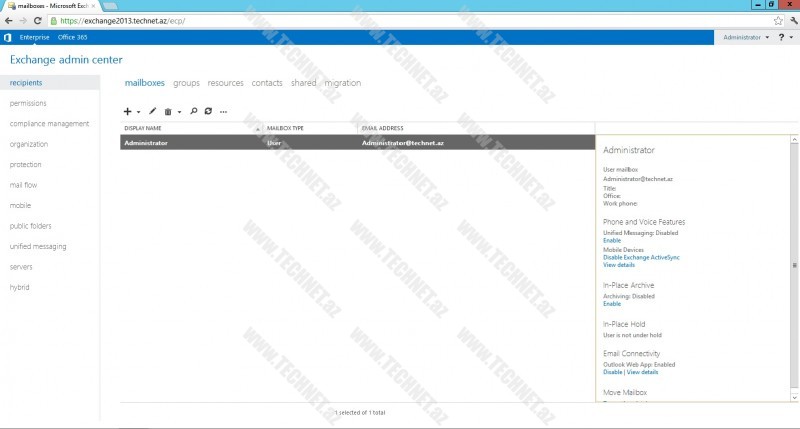This screenshot has width=800, height=429.
Task: Open permissions in the left navigation
Action: 28,103
